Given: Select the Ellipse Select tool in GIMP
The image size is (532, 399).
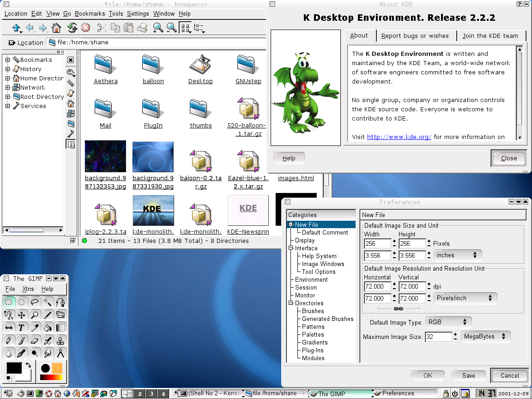Looking at the screenshot, I should [x=21, y=302].
